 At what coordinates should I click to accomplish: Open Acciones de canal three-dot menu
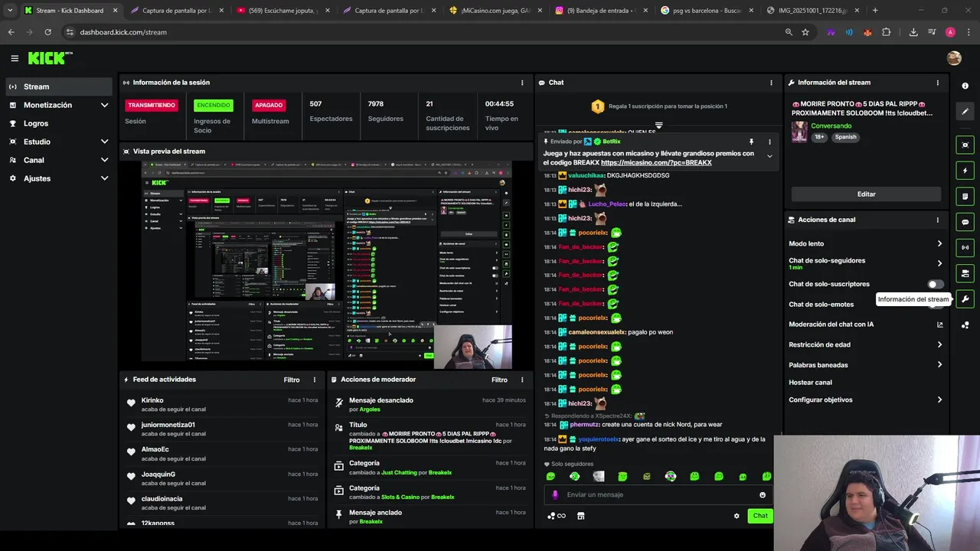point(938,220)
